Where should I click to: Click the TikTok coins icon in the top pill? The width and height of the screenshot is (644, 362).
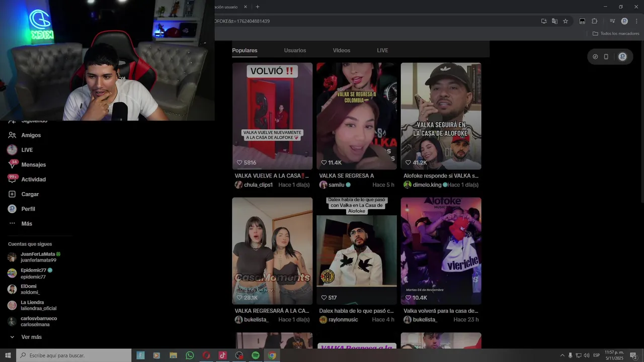pos(595,57)
